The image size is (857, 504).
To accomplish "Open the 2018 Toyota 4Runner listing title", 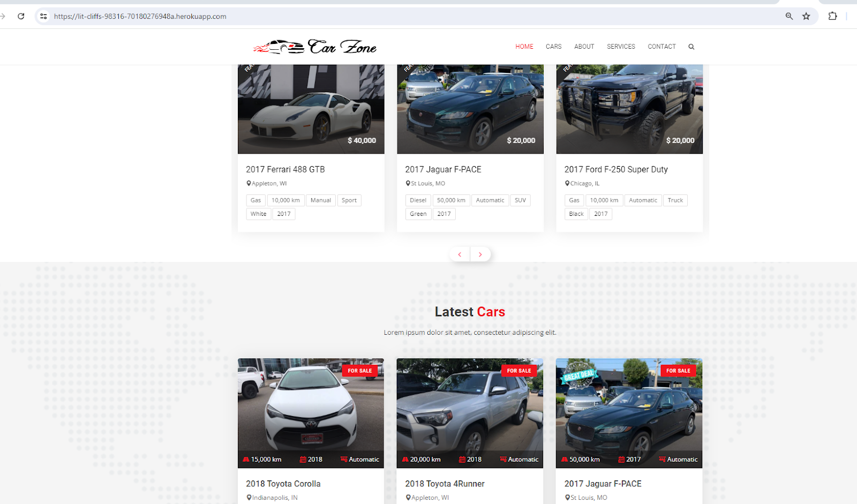I will pyautogui.click(x=445, y=484).
